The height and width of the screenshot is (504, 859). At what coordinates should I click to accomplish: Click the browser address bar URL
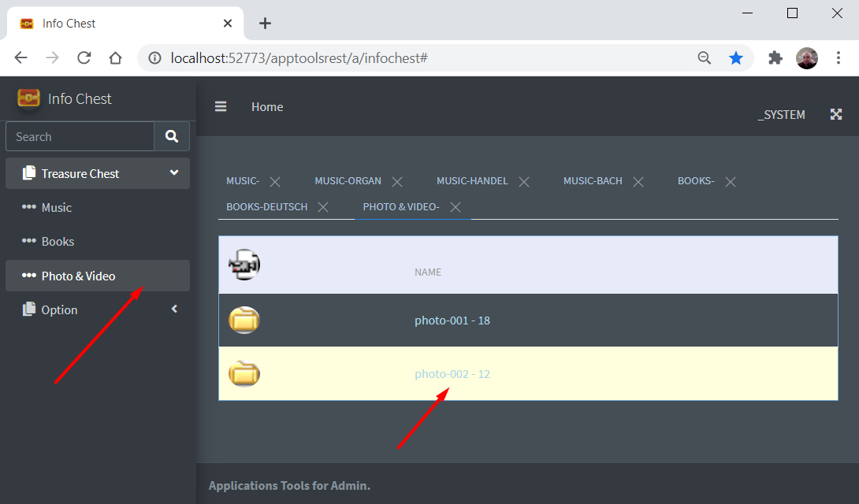coord(299,57)
